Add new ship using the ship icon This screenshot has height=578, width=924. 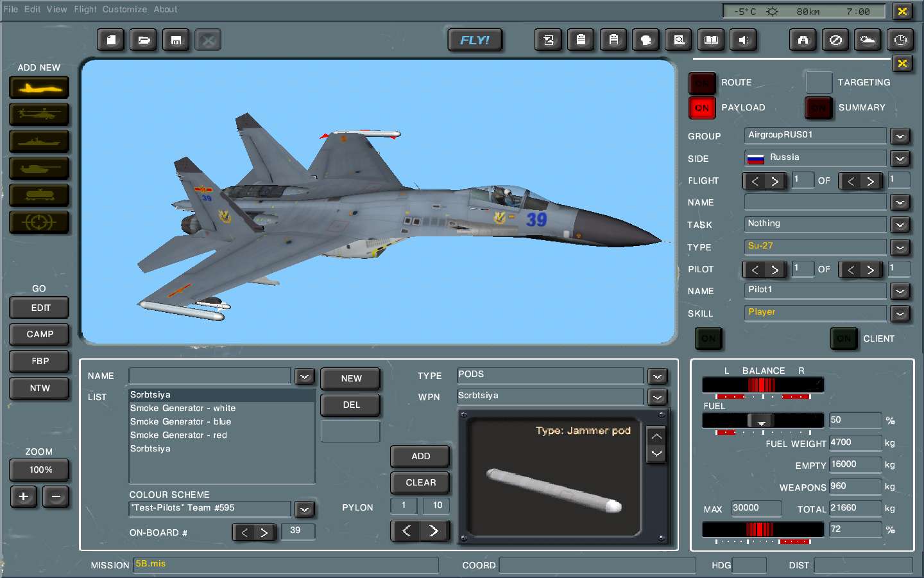39,141
